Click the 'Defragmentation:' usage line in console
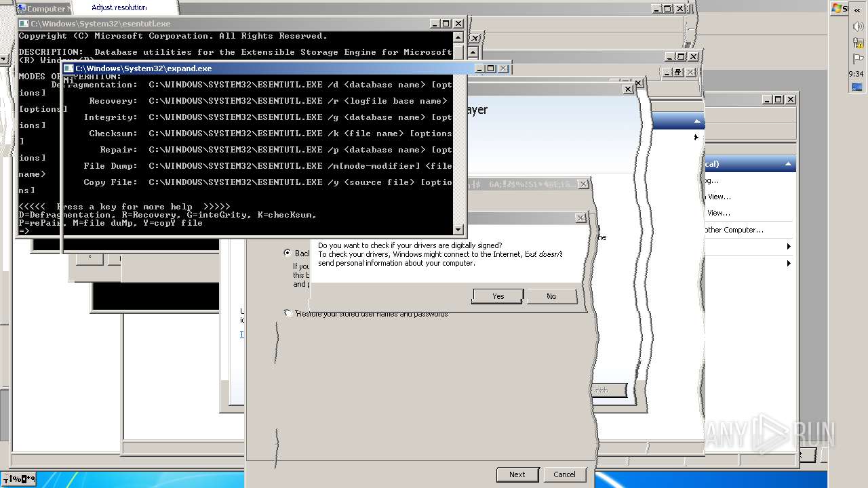Image resolution: width=868 pixels, height=488 pixels. 252,85
